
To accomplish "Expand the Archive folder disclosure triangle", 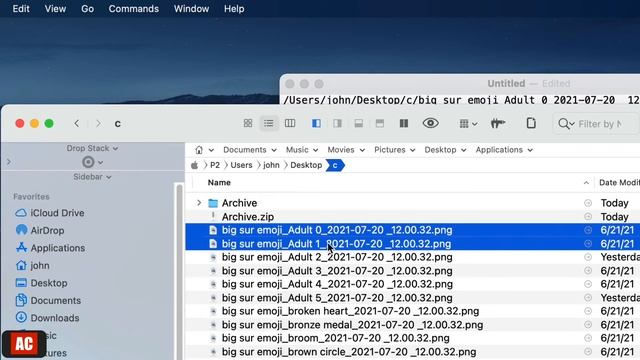I will [199, 203].
